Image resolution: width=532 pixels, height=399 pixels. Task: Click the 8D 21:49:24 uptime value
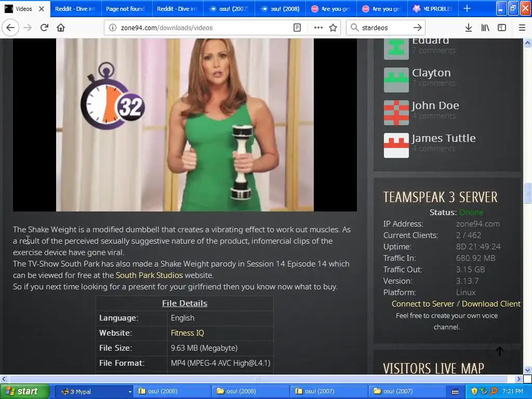pyautogui.click(x=478, y=247)
